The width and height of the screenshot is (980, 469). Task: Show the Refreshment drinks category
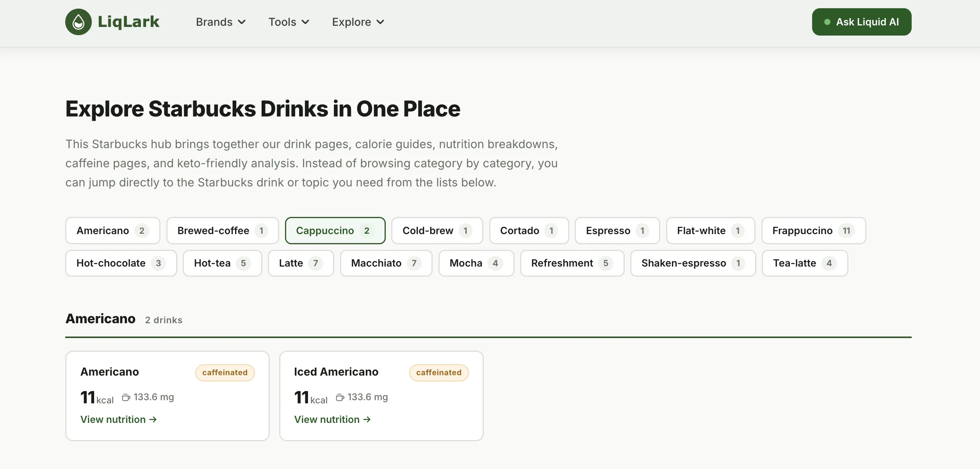coord(572,263)
